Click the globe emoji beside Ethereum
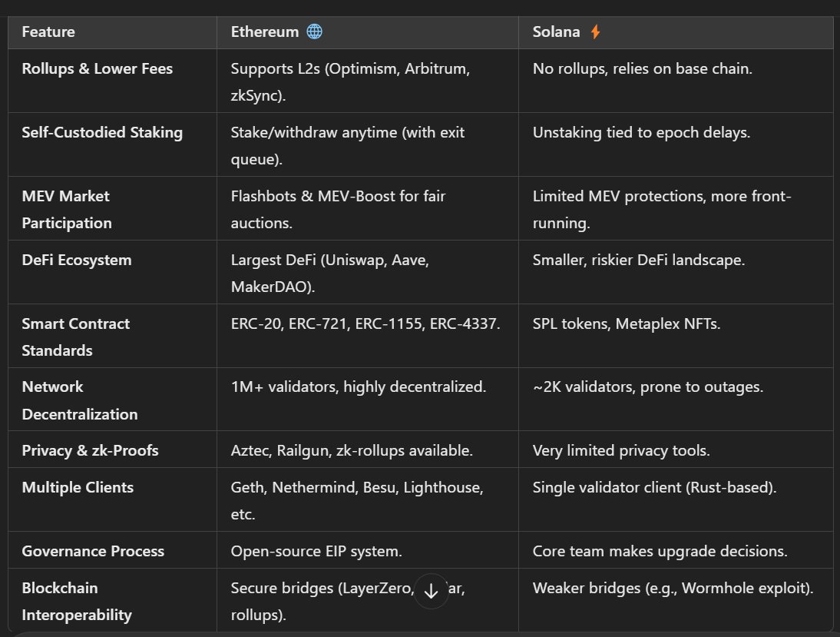Screen dimensions: 840x637 click(315, 32)
